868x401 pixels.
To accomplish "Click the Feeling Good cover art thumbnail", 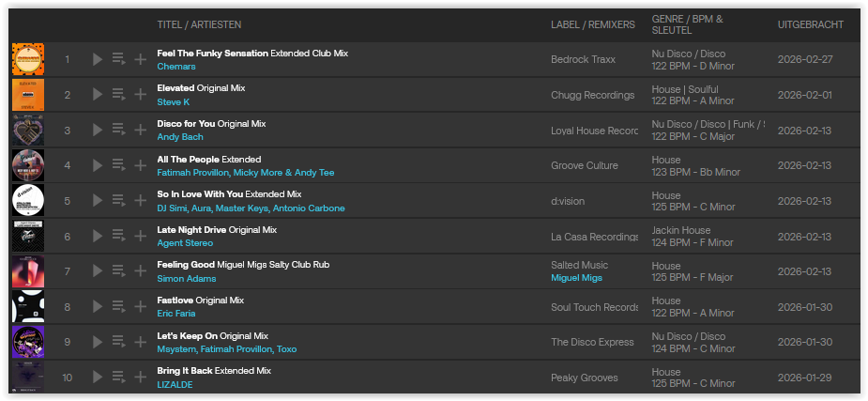I will coord(28,271).
